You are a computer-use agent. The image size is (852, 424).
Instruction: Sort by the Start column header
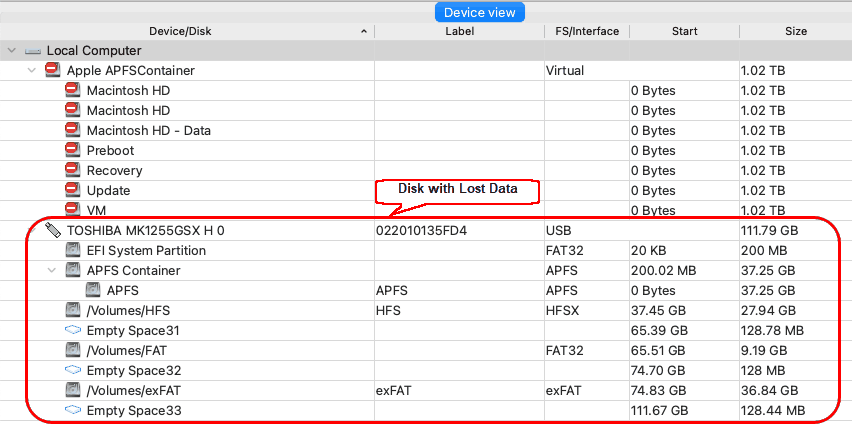(x=685, y=32)
